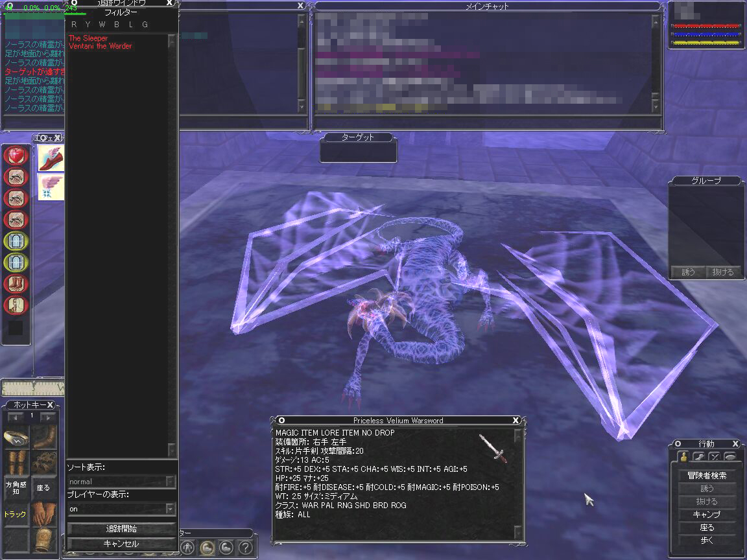The width and height of the screenshot is (747, 560).
Task: Click the 方角感知 hotkey
Action: [16, 487]
